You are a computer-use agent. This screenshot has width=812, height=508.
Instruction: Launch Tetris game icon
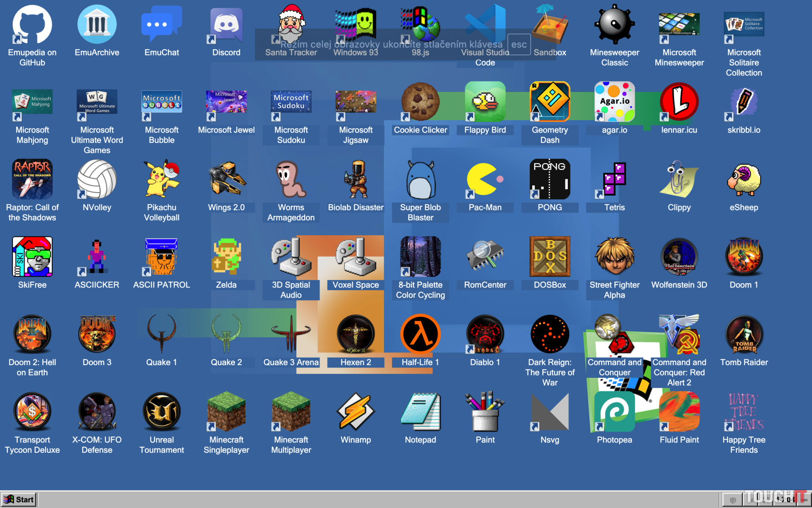click(x=614, y=179)
